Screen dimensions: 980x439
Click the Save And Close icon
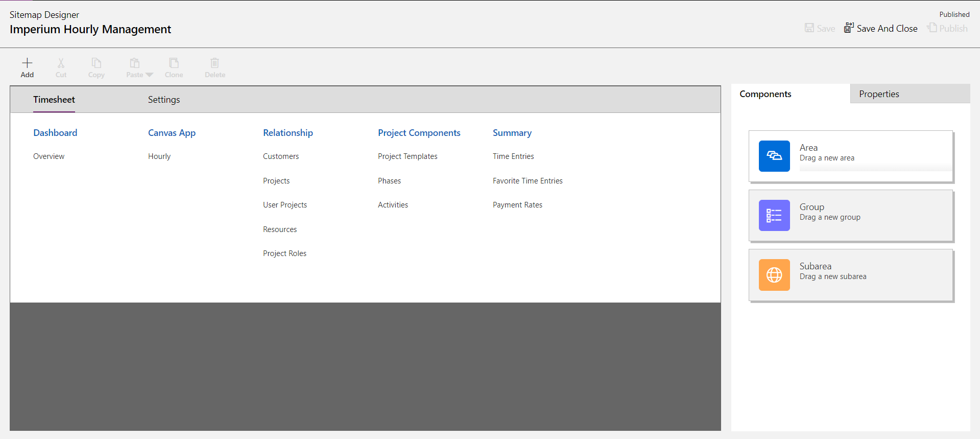(849, 28)
